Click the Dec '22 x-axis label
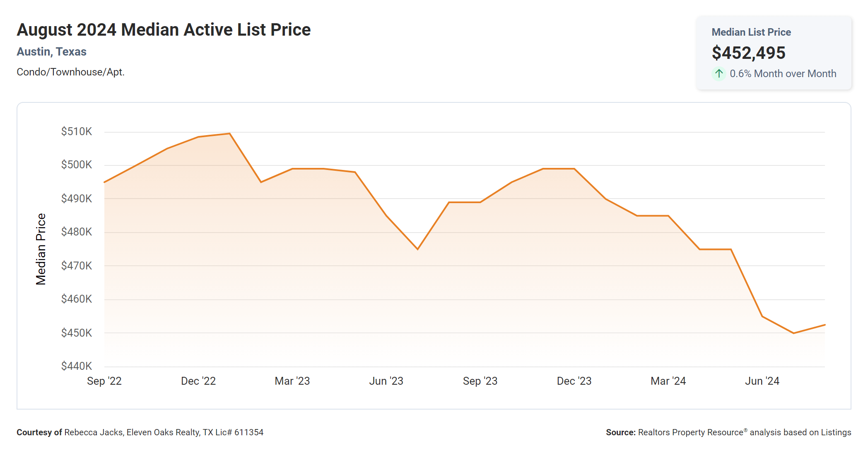This screenshot has height=456, width=868. tap(198, 381)
